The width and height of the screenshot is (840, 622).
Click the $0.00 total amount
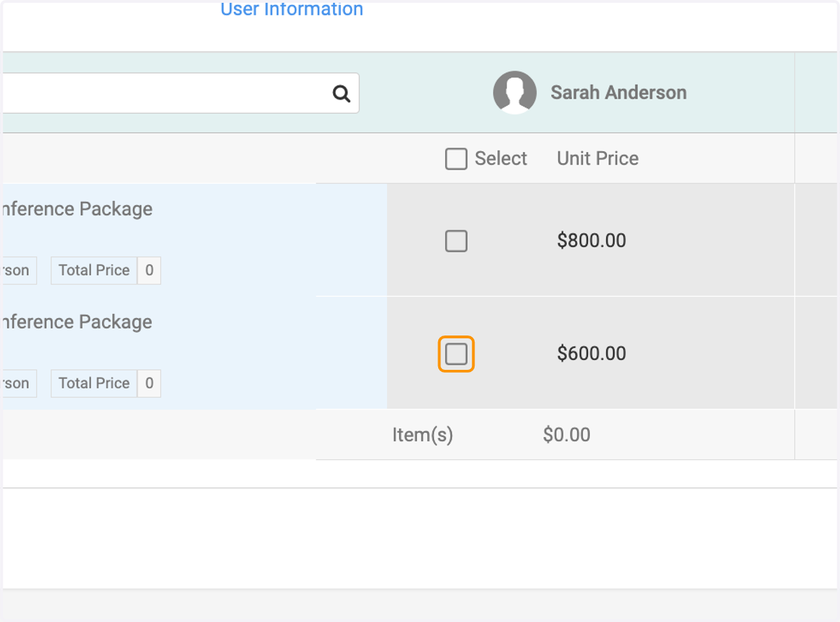click(x=566, y=435)
